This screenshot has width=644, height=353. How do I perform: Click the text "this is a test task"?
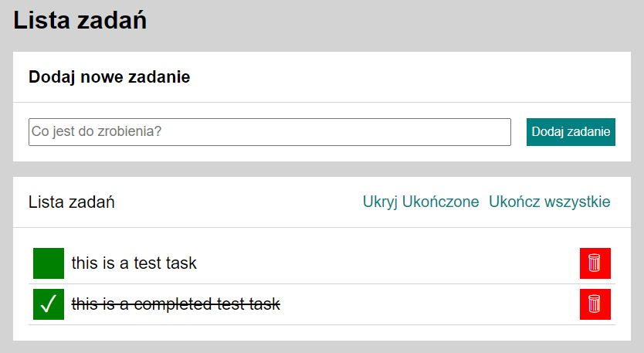pyautogui.click(x=134, y=263)
